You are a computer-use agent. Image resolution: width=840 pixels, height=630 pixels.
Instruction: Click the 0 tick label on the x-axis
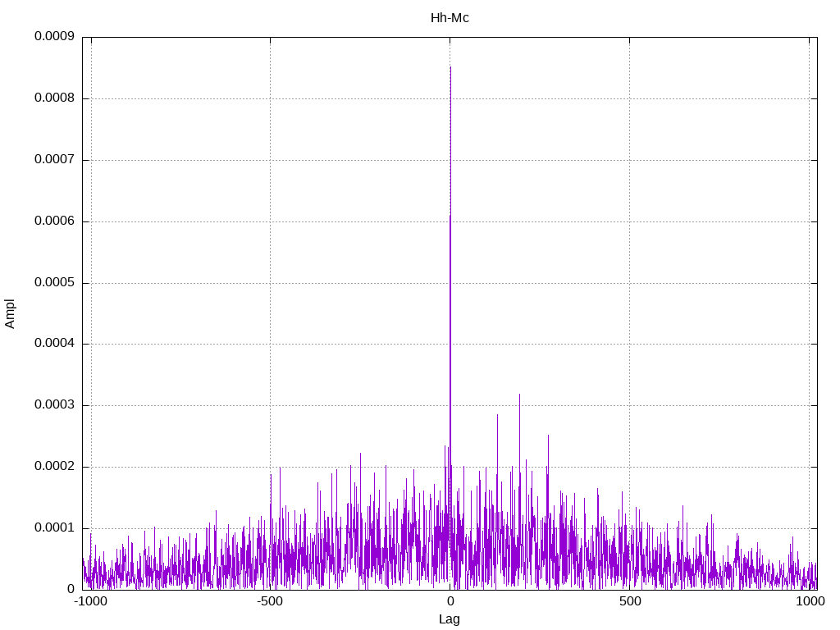click(450, 601)
